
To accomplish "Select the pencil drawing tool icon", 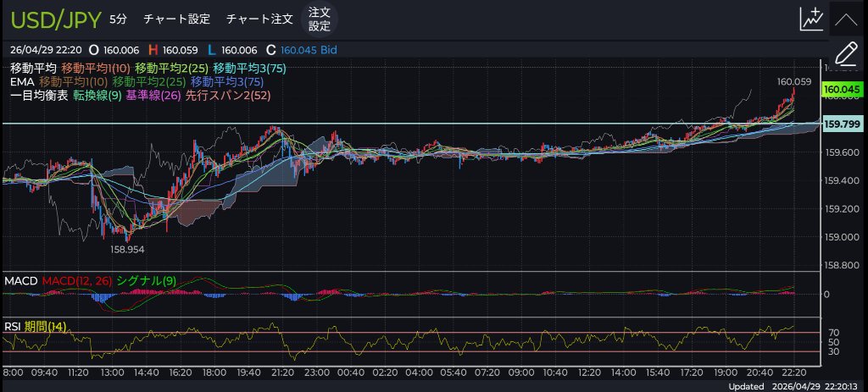I will click(x=845, y=55).
